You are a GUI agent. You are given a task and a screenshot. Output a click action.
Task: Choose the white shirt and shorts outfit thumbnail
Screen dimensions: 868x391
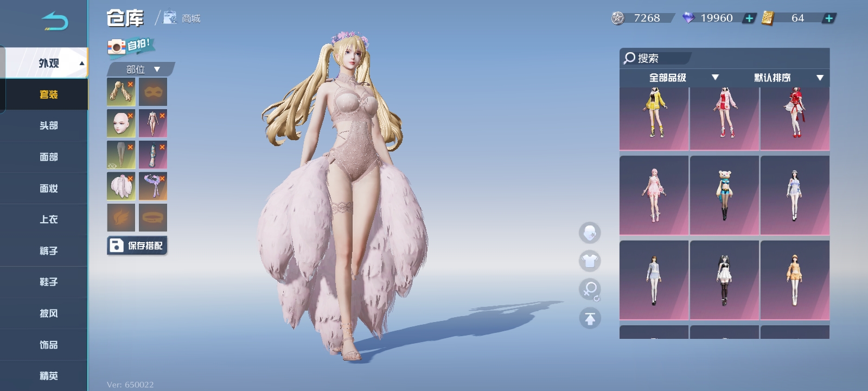(654, 280)
